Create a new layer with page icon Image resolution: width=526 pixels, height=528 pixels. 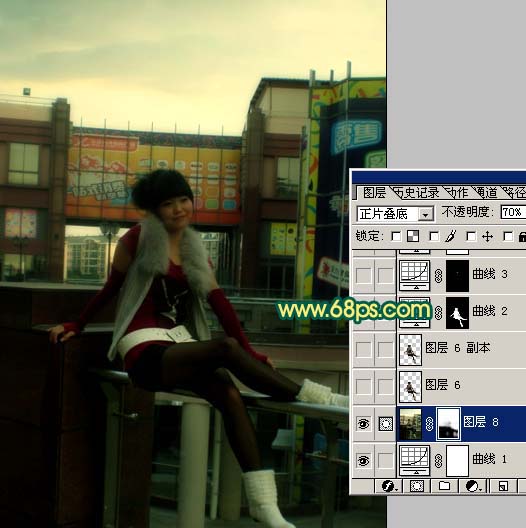503,486
